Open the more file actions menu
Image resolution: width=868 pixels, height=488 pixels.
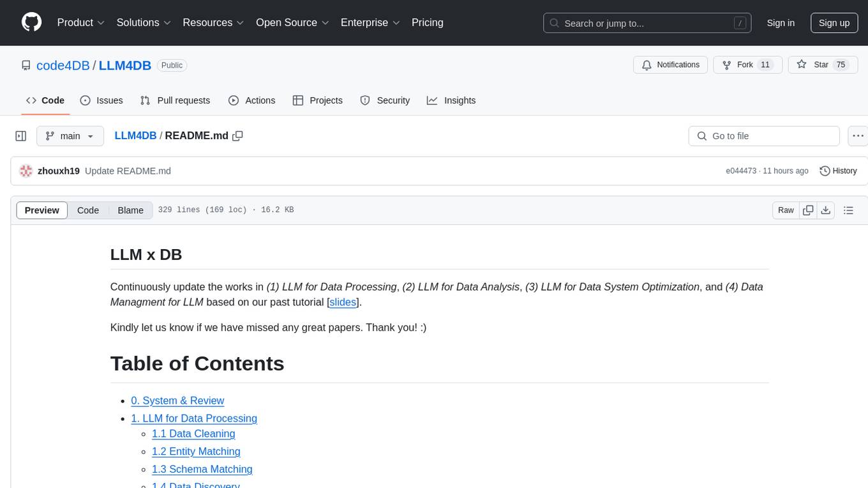pyautogui.click(x=858, y=136)
